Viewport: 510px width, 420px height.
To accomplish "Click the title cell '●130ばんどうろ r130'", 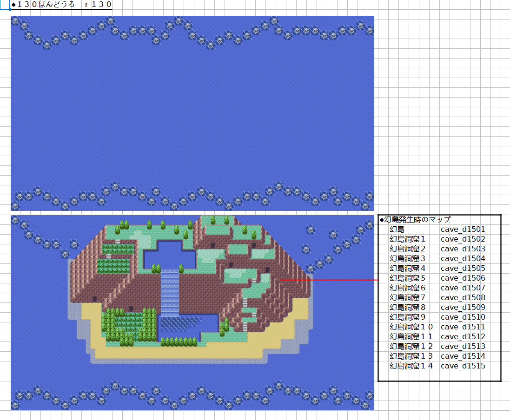I will coord(61,5).
